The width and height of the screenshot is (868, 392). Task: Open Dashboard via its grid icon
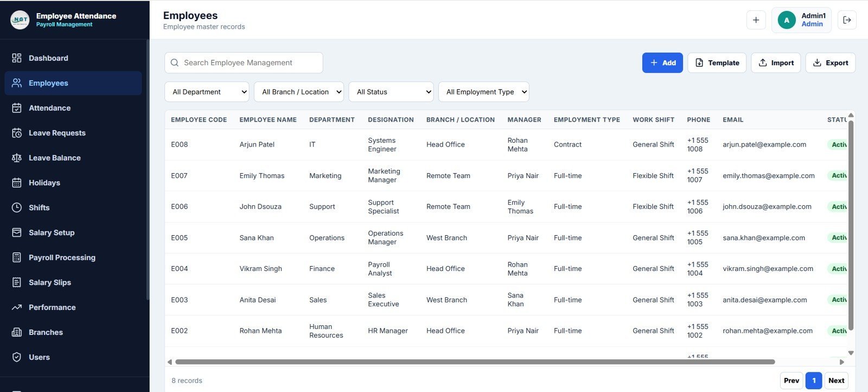17,58
